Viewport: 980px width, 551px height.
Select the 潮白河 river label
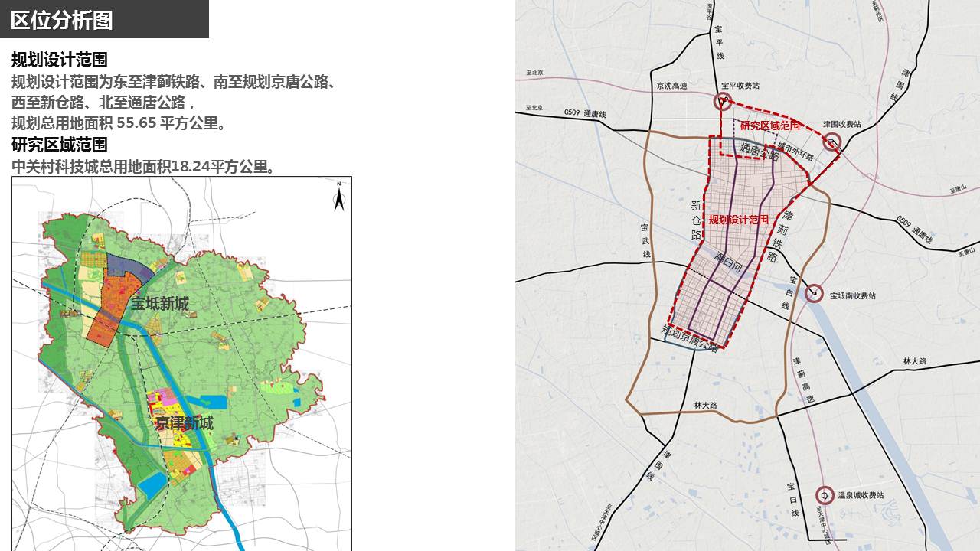point(729,266)
